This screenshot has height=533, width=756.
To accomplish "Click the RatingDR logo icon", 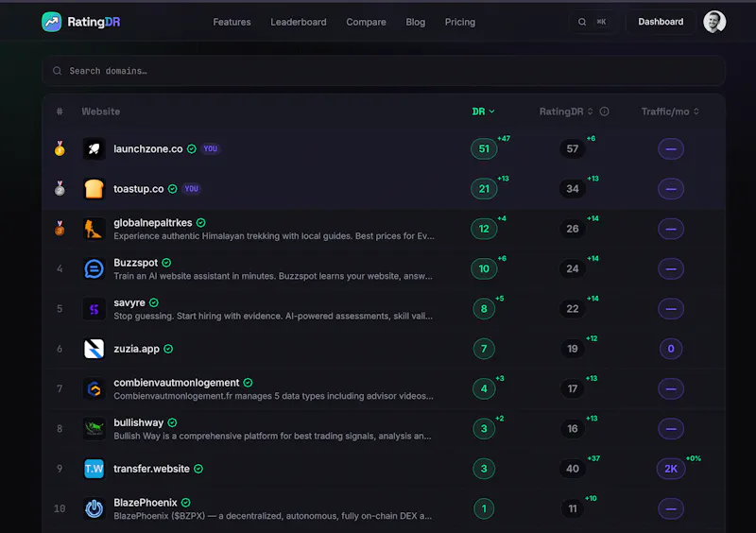I will pos(52,22).
